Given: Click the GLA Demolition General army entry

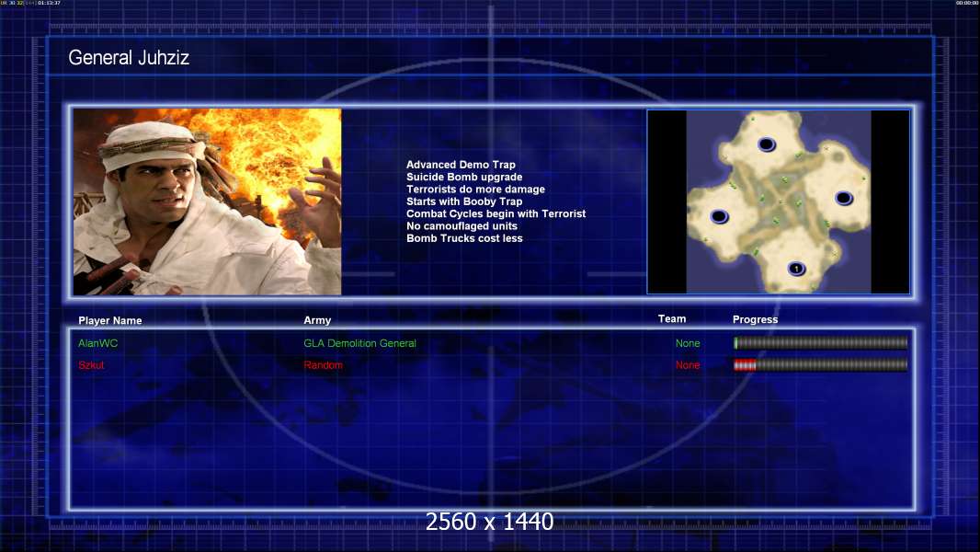Looking at the screenshot, I should 360,343.
